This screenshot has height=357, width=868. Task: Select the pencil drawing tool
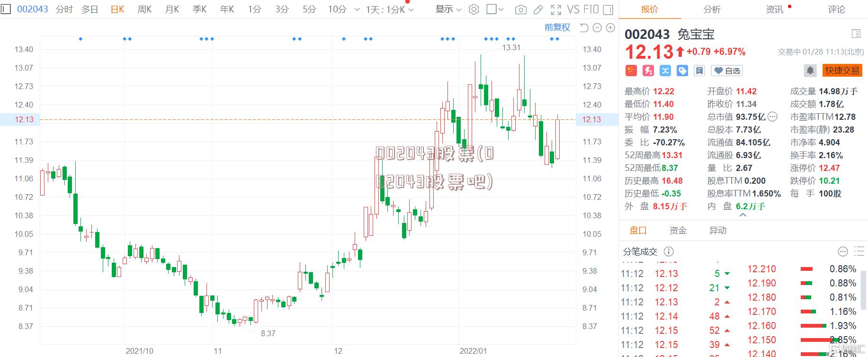(x=538, y=9)
